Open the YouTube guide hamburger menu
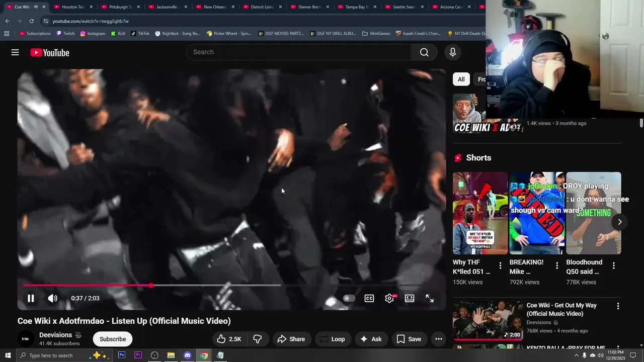The image size is (644, 362). pyautogui.click(x=15, y=52)
